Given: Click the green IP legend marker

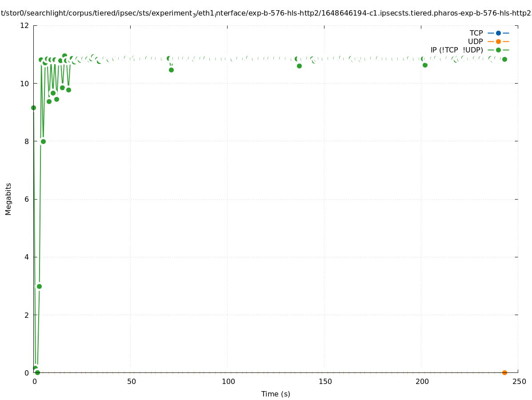Looking at the screenshot, I should click(x=498, y=50).
